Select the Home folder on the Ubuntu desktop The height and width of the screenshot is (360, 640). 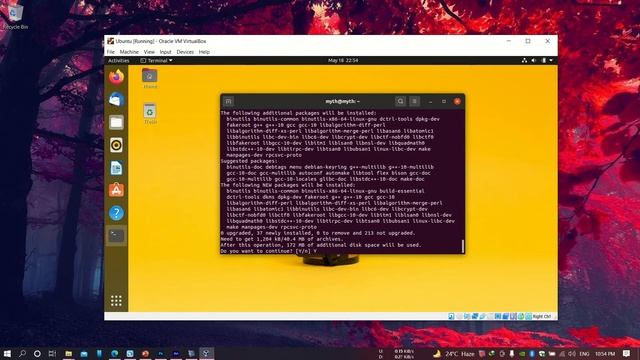pos(150,79)
